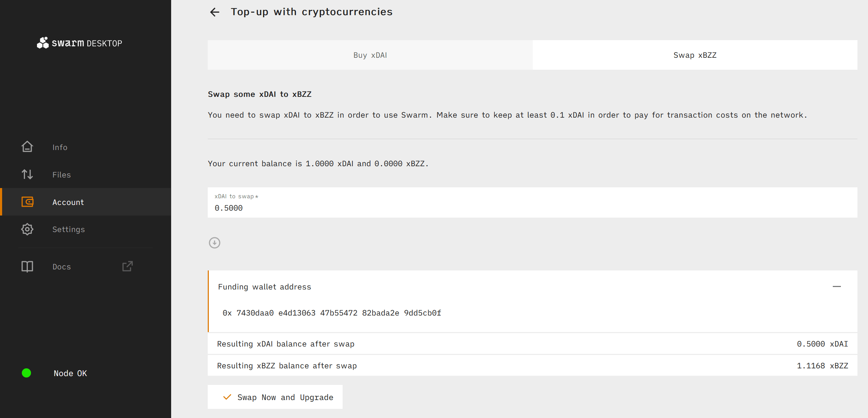Image resolution: width=868 pixels, height=418 pixels.
Task: Click the Files up-down arrows icon
Action: tap(27, 174)
